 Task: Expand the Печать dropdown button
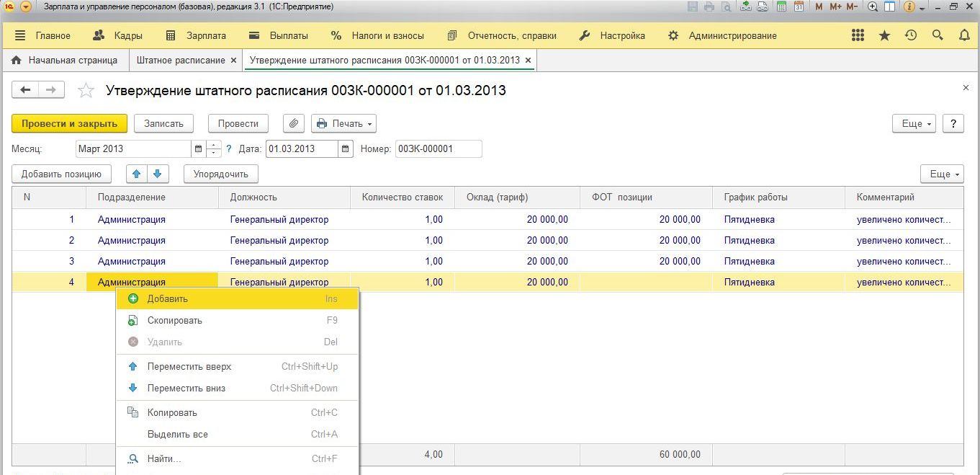(343, 123)
